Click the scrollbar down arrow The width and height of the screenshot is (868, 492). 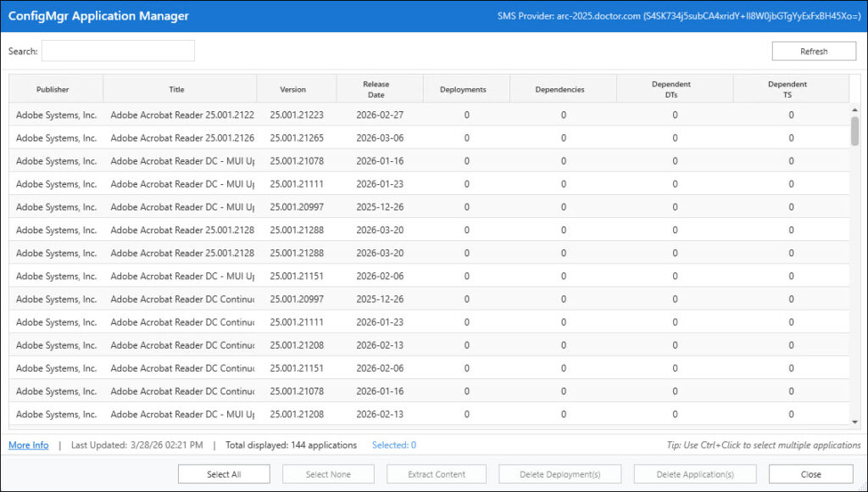coord(854,422)
